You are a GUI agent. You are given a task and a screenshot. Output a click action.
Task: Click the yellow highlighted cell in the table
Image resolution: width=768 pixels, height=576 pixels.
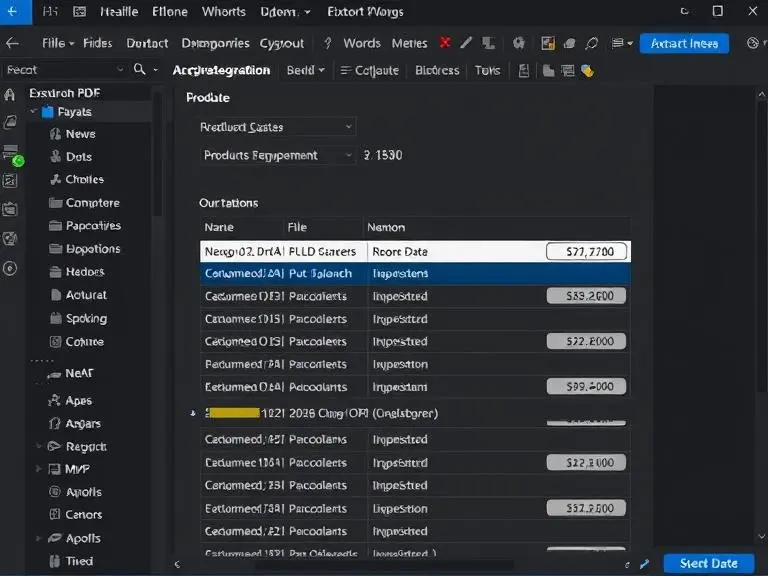[232, 412]
